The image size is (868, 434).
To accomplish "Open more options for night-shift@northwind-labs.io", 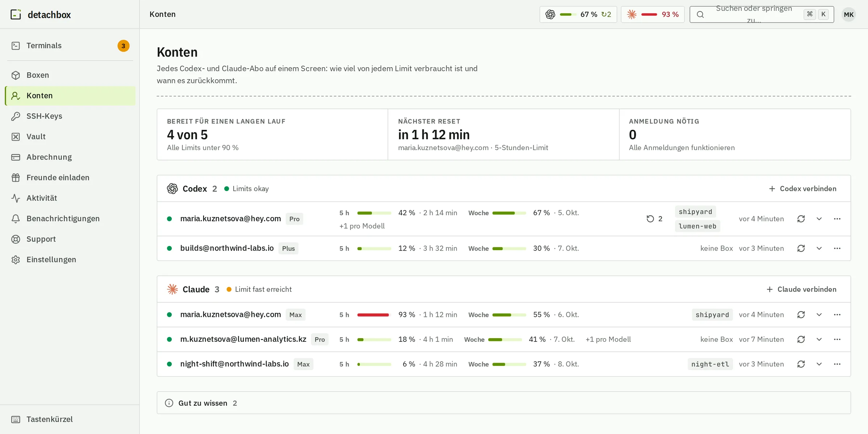I will (x=837, y=364).
